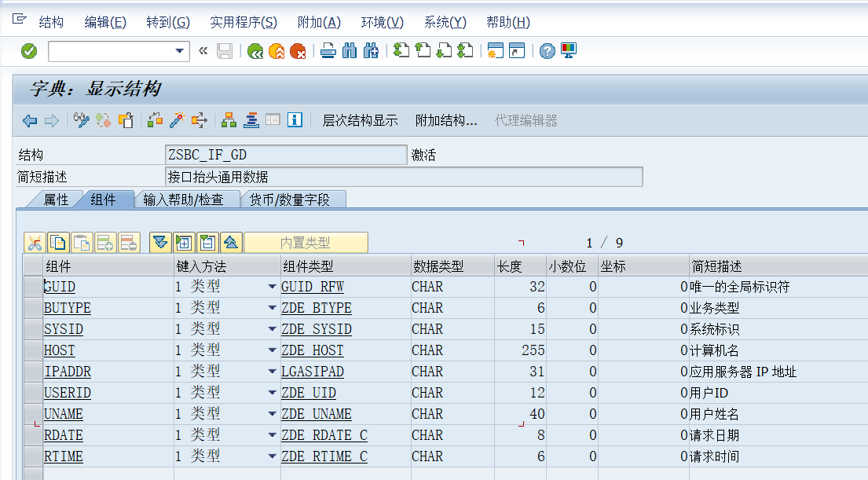
Task: Click the Create New Session icon
Action: (495, 51)
